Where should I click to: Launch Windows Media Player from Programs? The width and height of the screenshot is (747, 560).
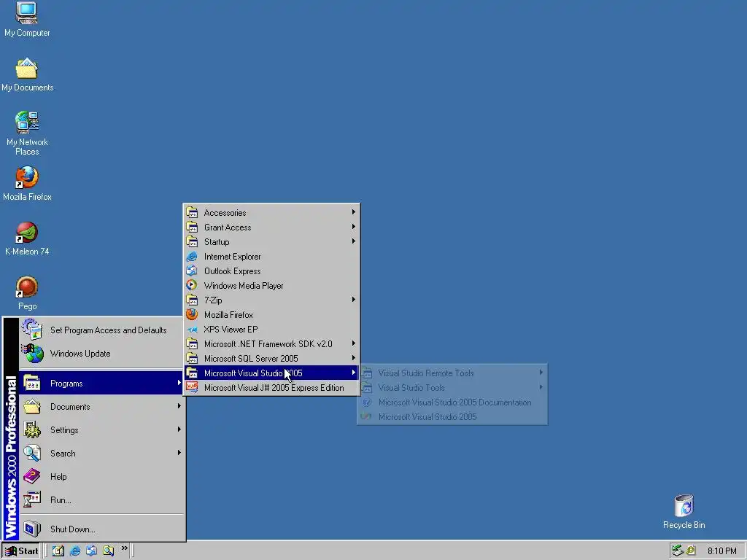pyautogui.click(x=271, y=286)
